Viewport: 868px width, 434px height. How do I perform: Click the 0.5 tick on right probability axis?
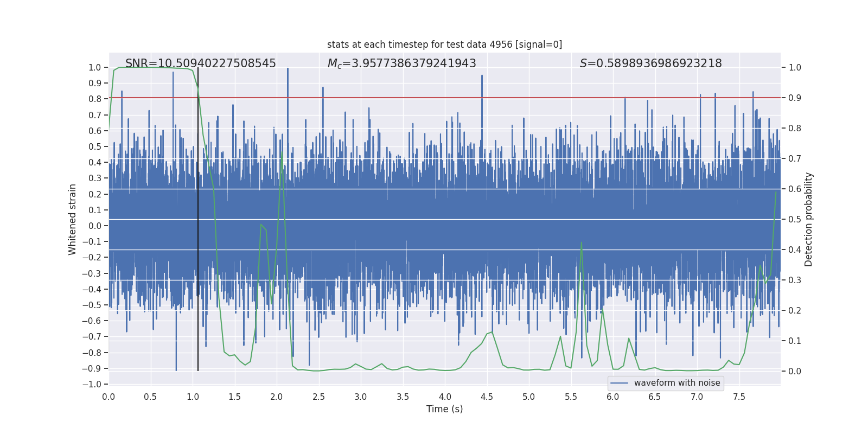(795, 219)
